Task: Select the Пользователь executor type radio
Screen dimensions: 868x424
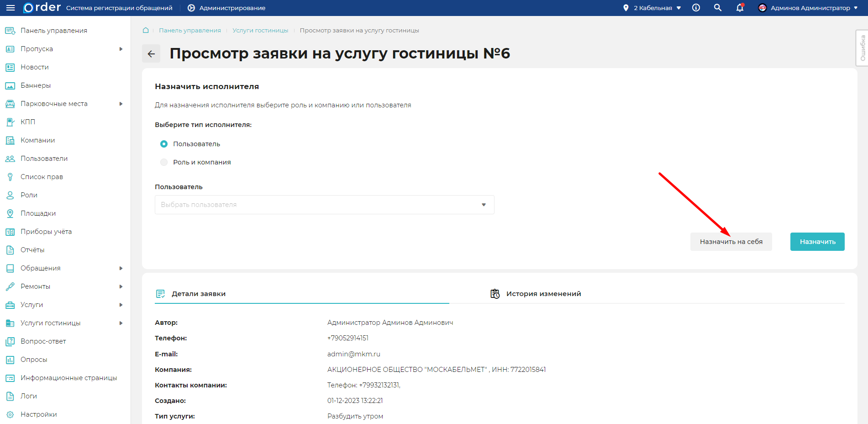Action: pos(164,143)
